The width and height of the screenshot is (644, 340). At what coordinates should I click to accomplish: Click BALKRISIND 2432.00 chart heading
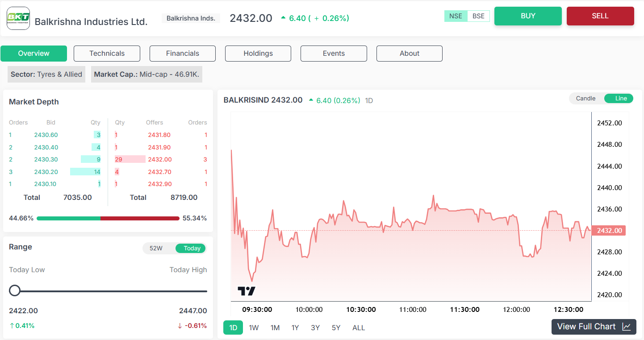(x=263, y=100)
